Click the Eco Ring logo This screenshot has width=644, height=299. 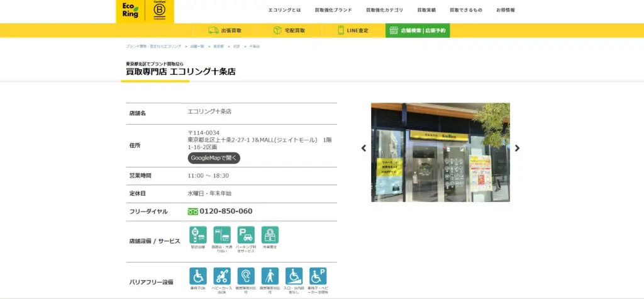[x=130, y=11]
